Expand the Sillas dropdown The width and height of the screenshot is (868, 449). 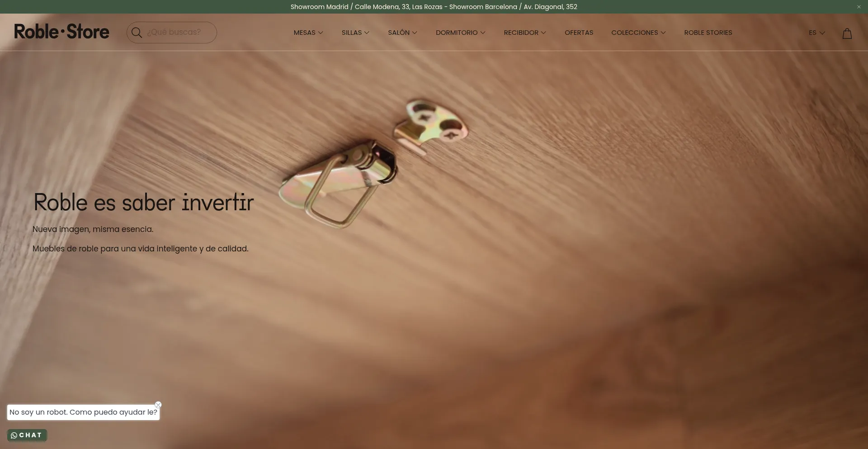pos(355,33)
